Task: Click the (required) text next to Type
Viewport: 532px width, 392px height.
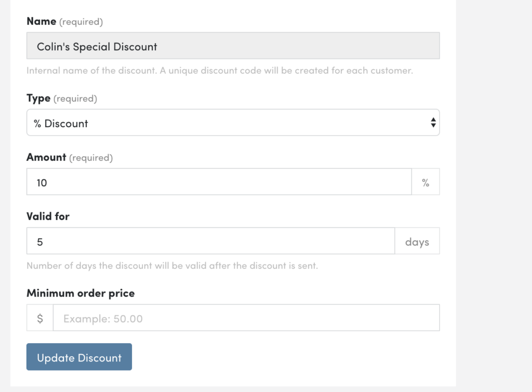Action: (75, 99)
